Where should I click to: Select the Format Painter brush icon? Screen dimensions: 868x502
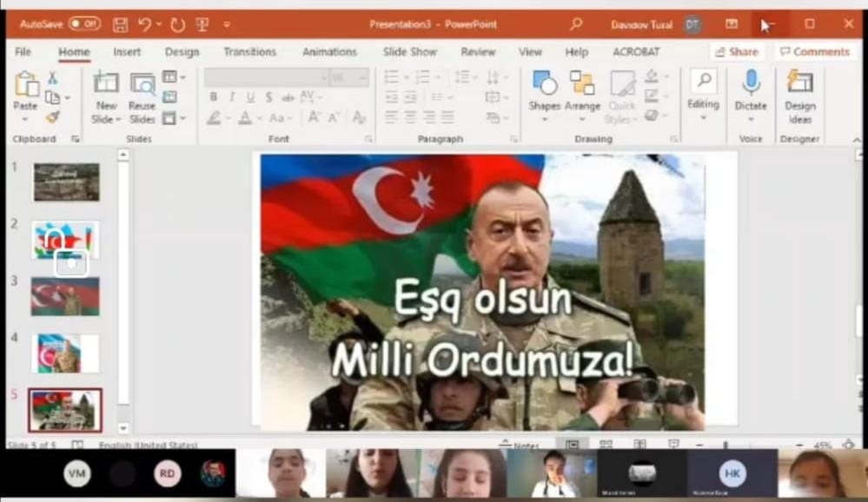click(53, 116)
